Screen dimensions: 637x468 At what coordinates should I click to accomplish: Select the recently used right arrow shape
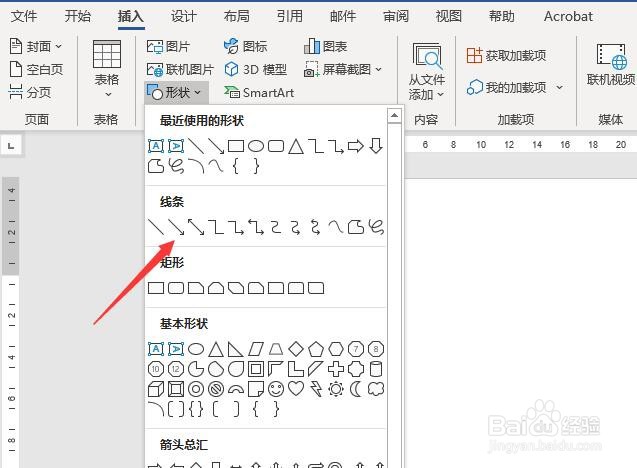355,146
